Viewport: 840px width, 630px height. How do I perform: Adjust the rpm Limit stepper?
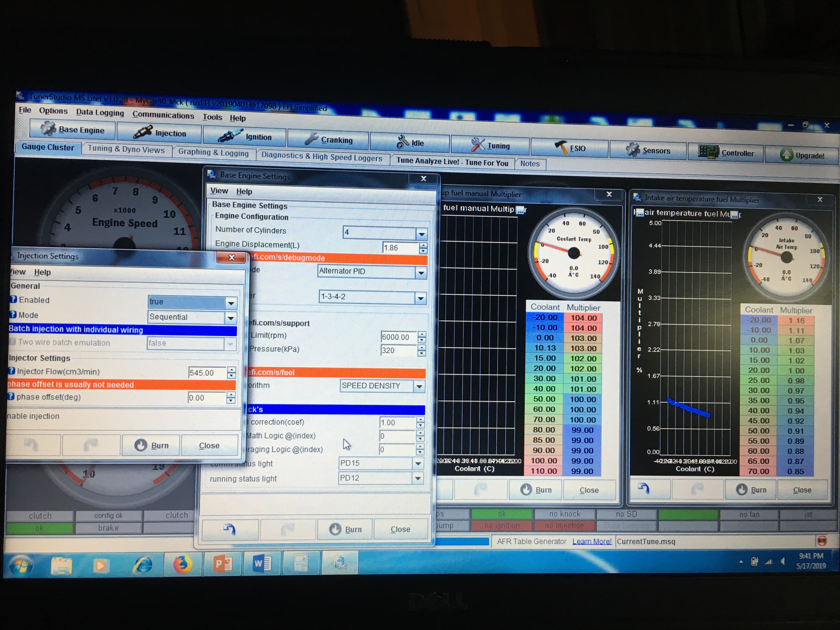pyautogui.click(x=421, y=337)
